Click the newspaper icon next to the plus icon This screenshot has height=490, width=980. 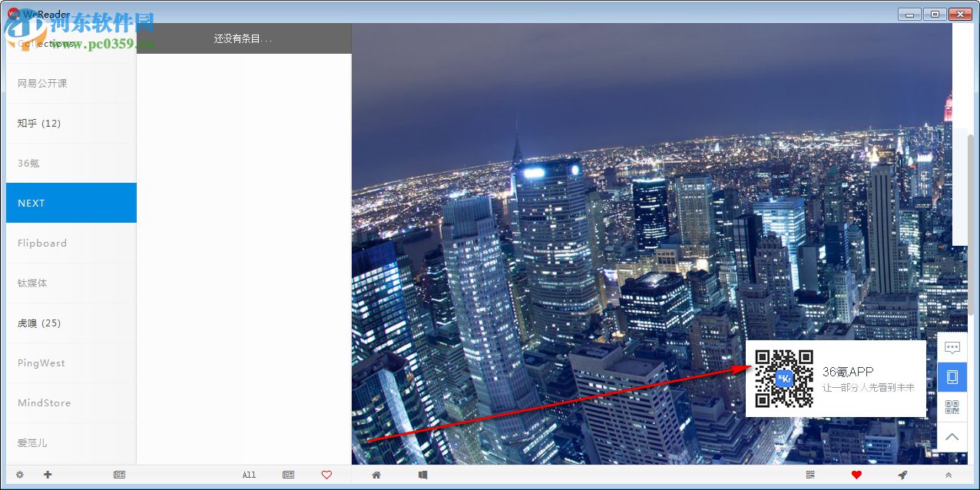point(119,475)
